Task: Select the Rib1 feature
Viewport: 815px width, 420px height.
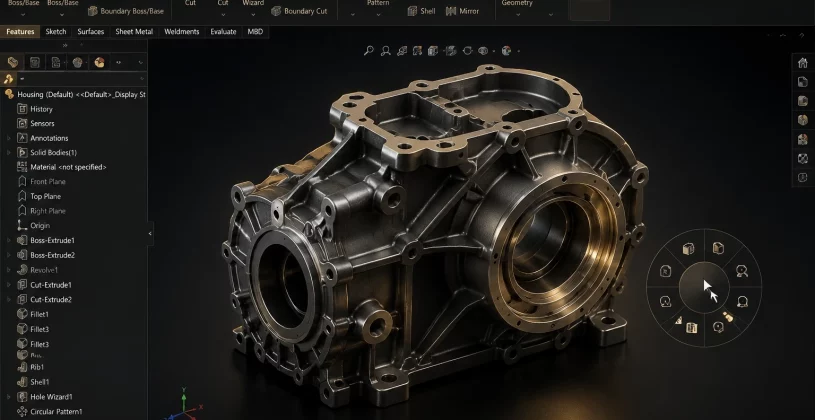Action: [31, 367]
